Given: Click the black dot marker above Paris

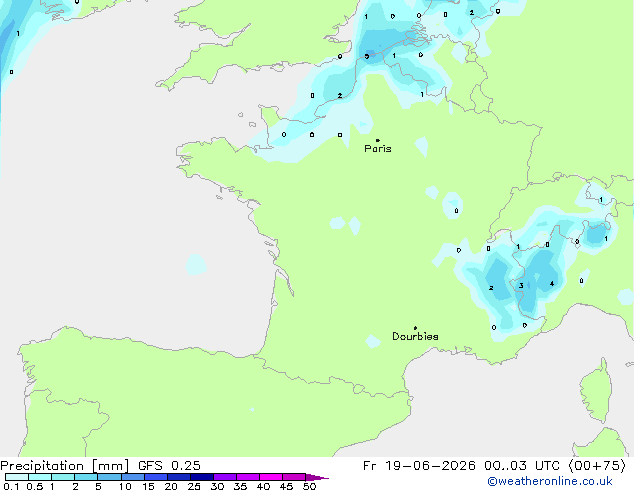Looking at the screenshot, I should click(378, 140).
